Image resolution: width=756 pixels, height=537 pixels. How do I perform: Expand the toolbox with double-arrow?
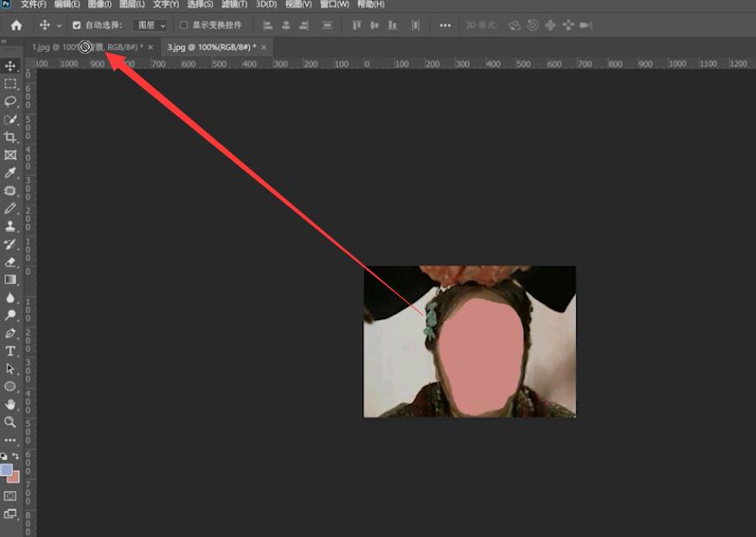(x=3, y=42)
